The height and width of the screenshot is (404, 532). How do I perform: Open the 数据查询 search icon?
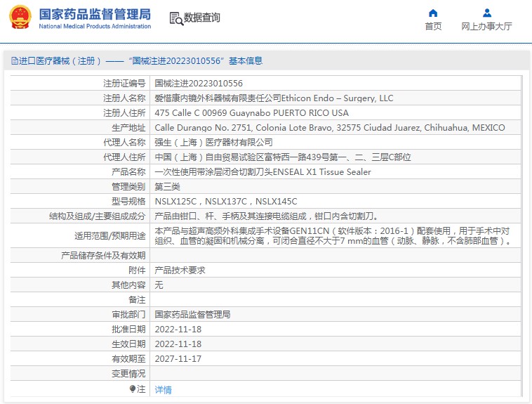click(x=176, y=18)
